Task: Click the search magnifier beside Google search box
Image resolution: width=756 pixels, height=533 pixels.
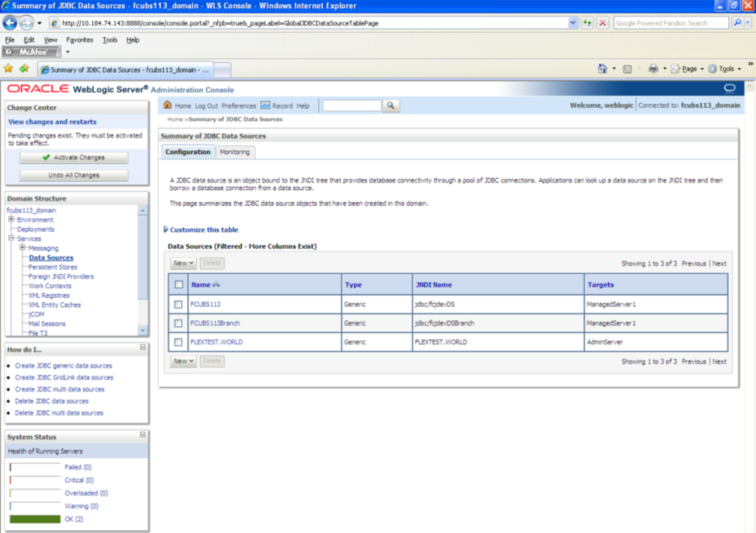Action: [737, 23]
